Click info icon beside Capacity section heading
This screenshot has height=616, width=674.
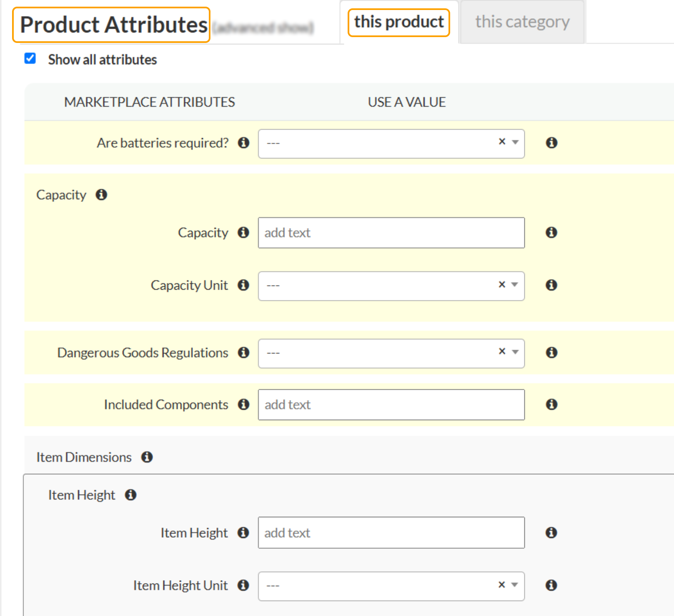[x=101, y=195]
